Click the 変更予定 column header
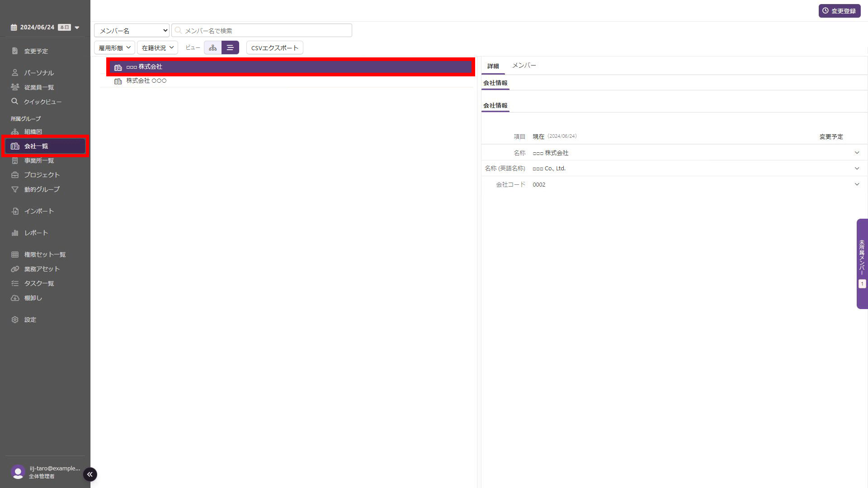868x488 pixels. click(831, 136)
